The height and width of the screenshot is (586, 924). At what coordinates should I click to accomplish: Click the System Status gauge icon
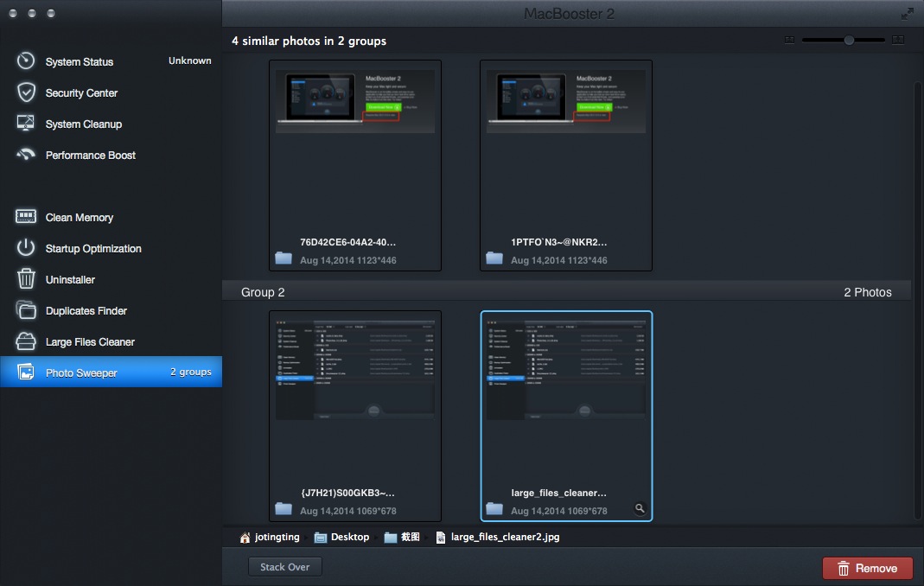26,61
